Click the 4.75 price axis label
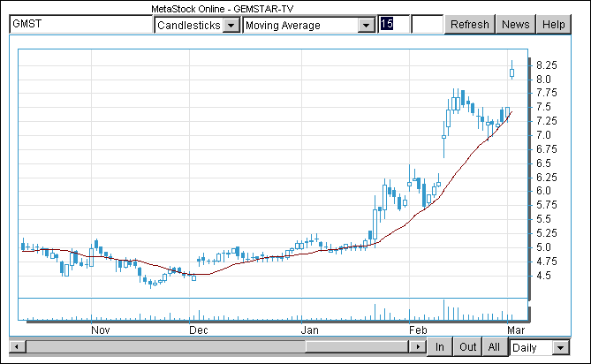The width and height of the screenshot is (591, 364). click(547, 262)
